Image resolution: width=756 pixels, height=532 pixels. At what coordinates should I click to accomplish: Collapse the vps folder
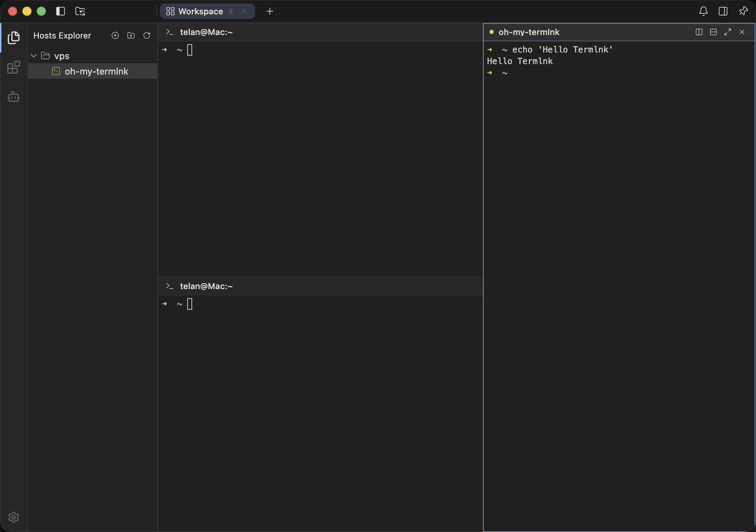pyautogui.click(x=34, y=56)
